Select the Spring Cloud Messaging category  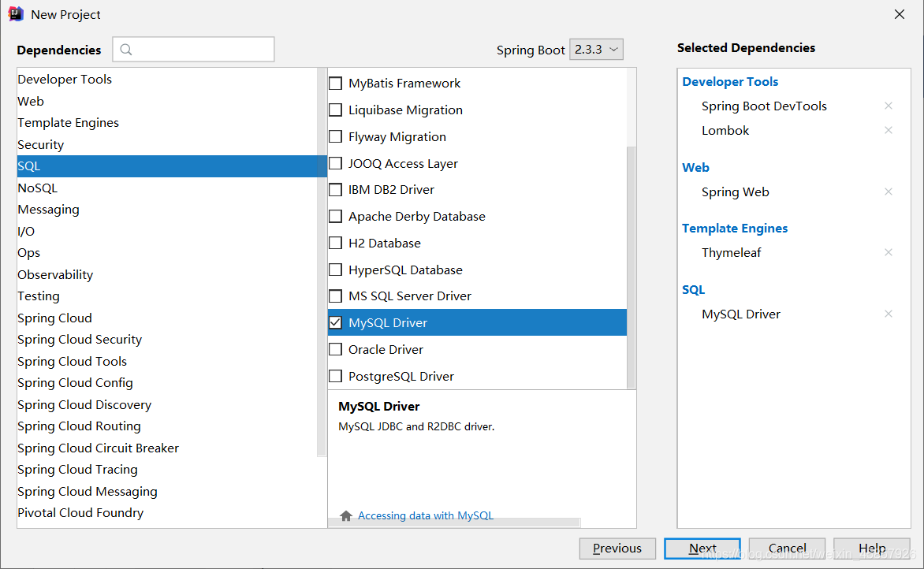click(167, 491)
